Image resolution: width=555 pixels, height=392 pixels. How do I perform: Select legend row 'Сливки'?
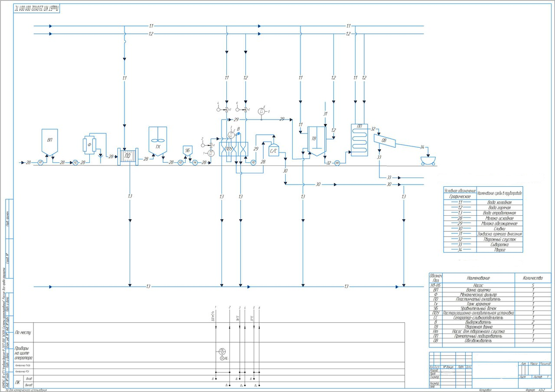pos(483,228)
